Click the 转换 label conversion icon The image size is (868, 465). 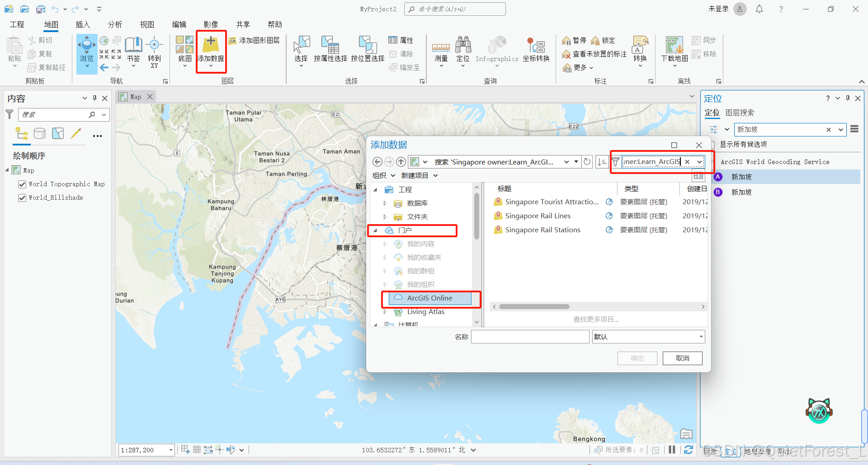tap(640, 45)
